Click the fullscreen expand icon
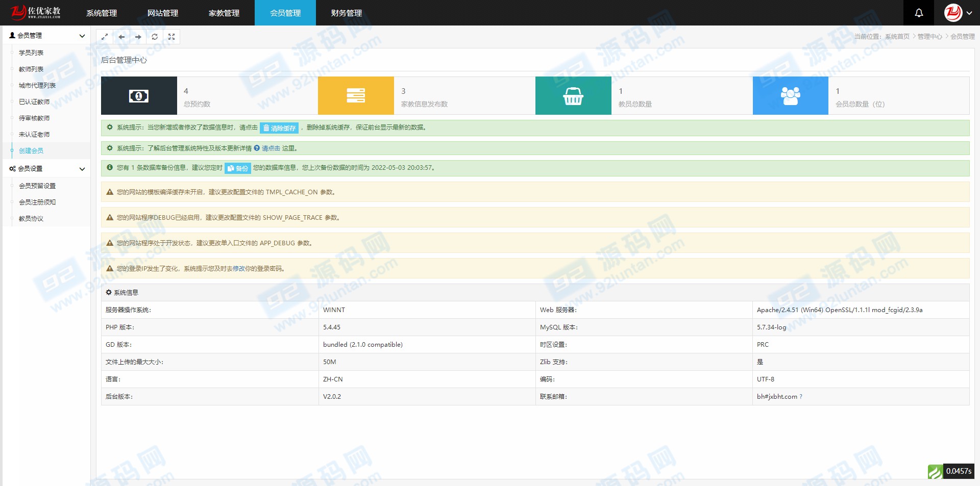Screen dimensions: 980x486 [x=171, y=37]
